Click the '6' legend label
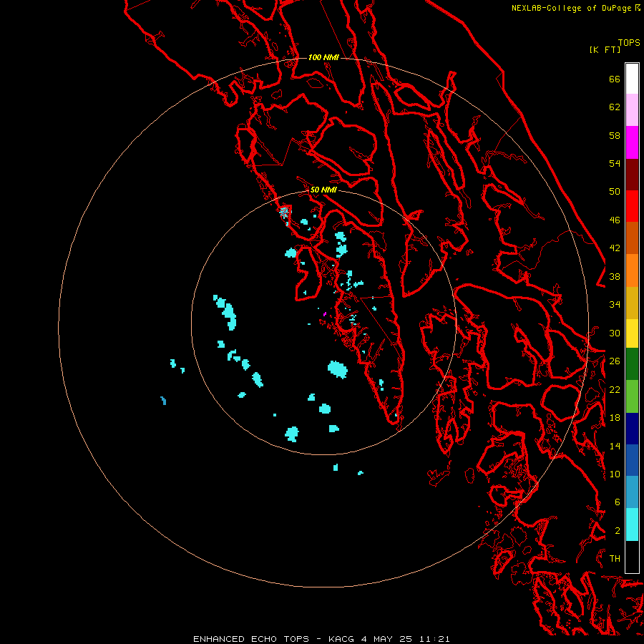Screen dimensions: 644x644 point(618,502)
